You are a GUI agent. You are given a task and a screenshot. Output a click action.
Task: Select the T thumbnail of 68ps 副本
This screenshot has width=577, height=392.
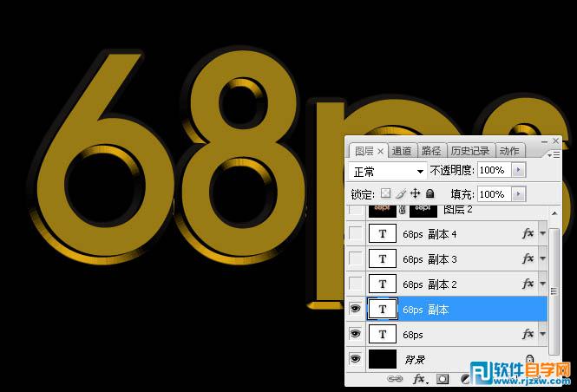[x=383, y=309]
